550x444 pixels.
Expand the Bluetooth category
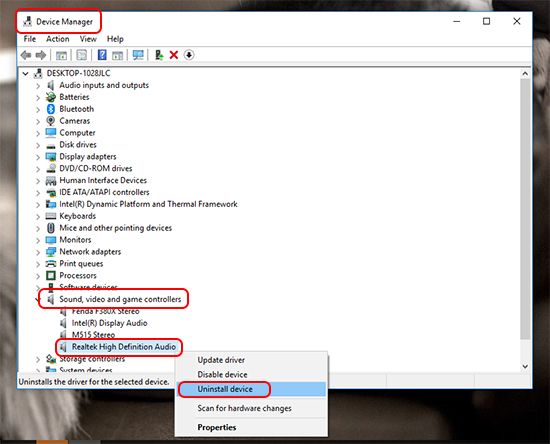pyautogui.click(x=38, y=109)
